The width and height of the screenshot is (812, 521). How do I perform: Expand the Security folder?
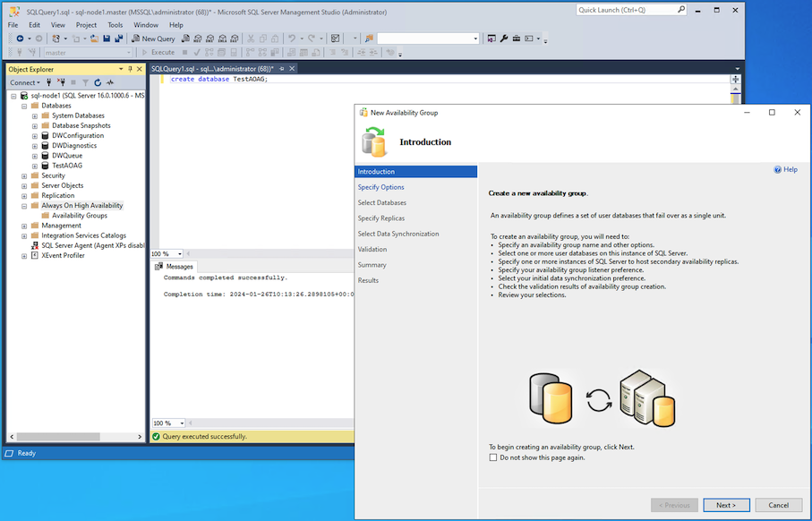coord(24,176)
